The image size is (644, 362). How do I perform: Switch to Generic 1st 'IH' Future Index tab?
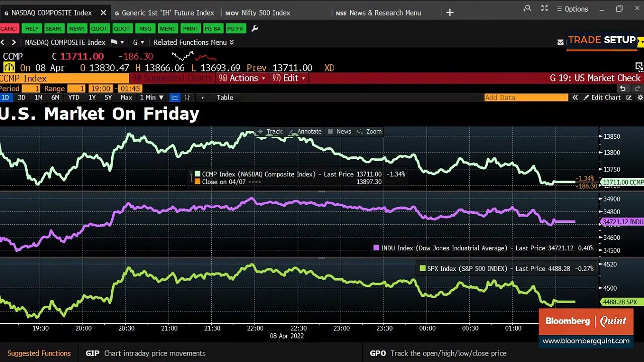coord(164,13)
